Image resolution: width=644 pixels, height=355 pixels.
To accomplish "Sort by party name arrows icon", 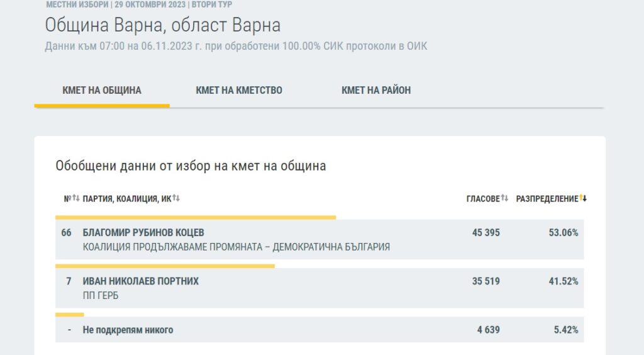I will click(176, 198).
